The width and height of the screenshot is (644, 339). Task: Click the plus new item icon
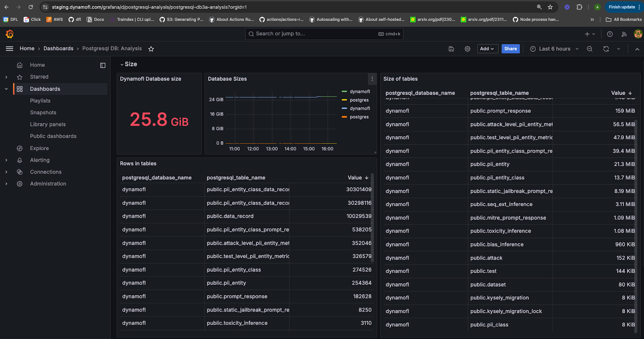[x=590, y=34]
